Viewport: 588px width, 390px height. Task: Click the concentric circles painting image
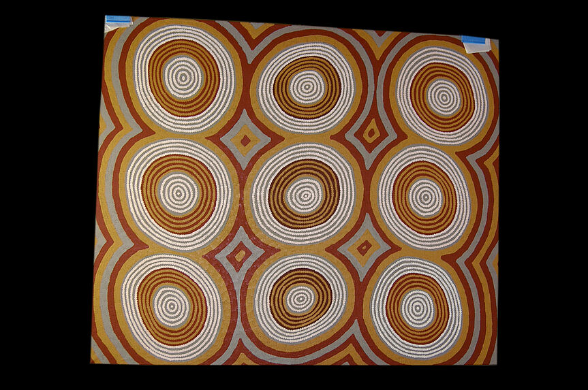[x=295, y=191]
